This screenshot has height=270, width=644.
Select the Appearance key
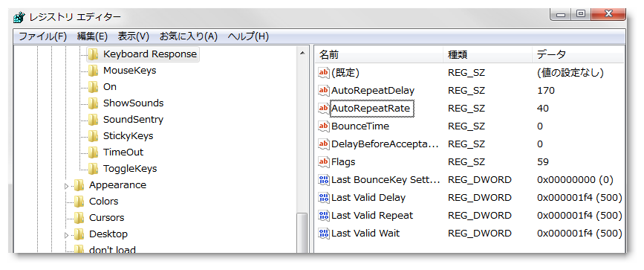point(117,184)
